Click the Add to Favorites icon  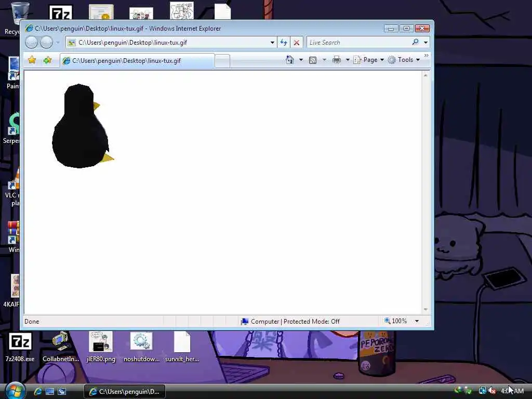coord(47,60)
